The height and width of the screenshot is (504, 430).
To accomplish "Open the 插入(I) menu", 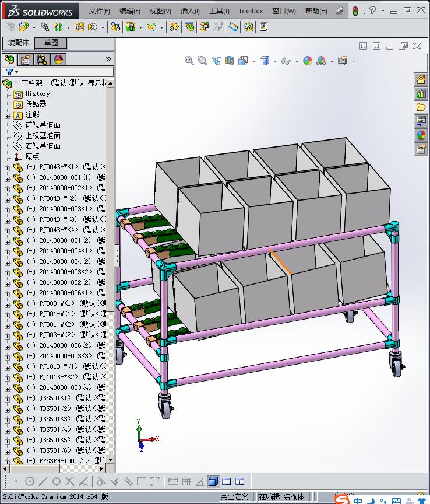I will 190,11.
